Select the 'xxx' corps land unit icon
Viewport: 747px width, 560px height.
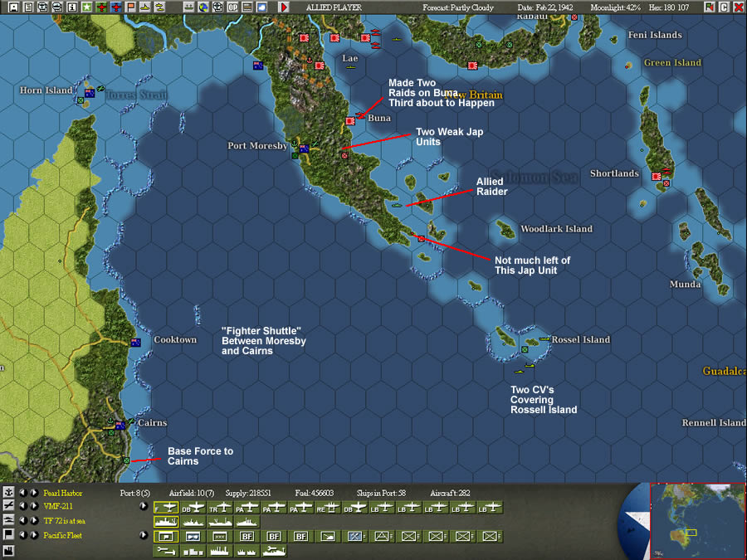pyautogui.click(x=220, y=536)
